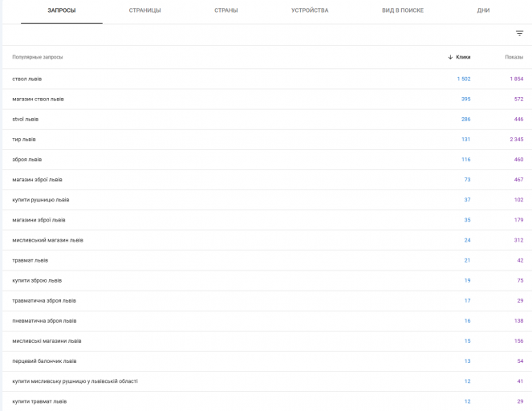
Task: Click impressions value 75
Action: pos(520,280)
